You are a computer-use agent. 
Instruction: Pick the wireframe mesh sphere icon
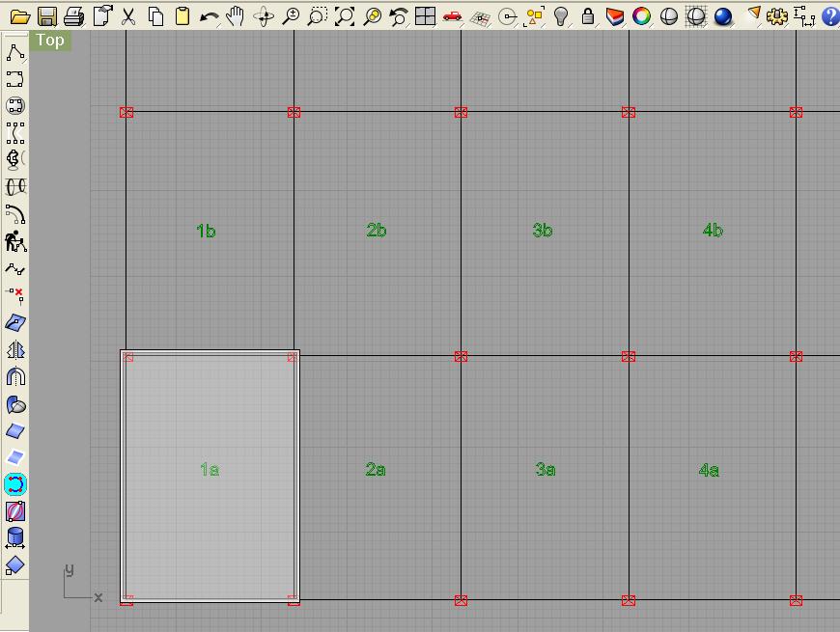pos(696,16)
